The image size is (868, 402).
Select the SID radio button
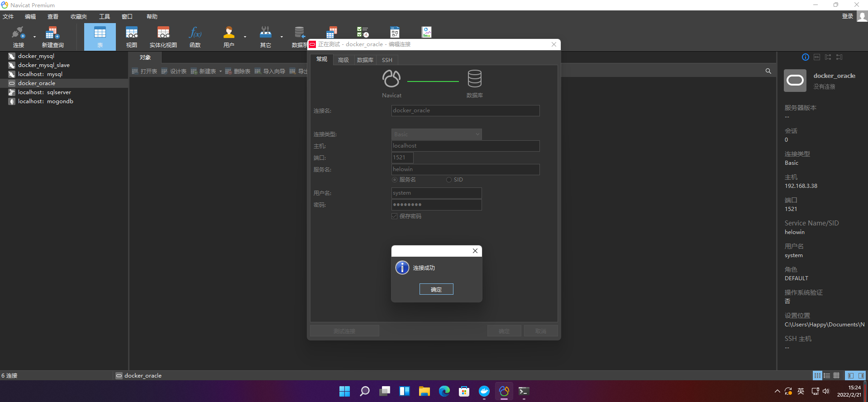[449, 180]
